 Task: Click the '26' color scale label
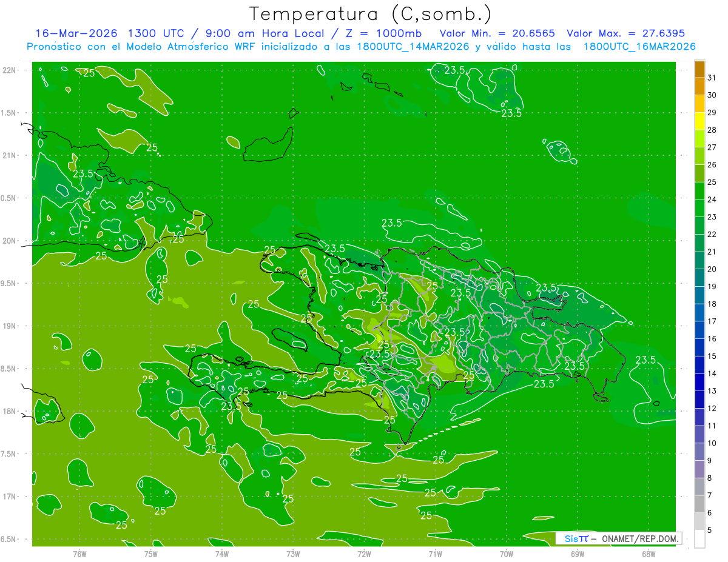point(712,165)
